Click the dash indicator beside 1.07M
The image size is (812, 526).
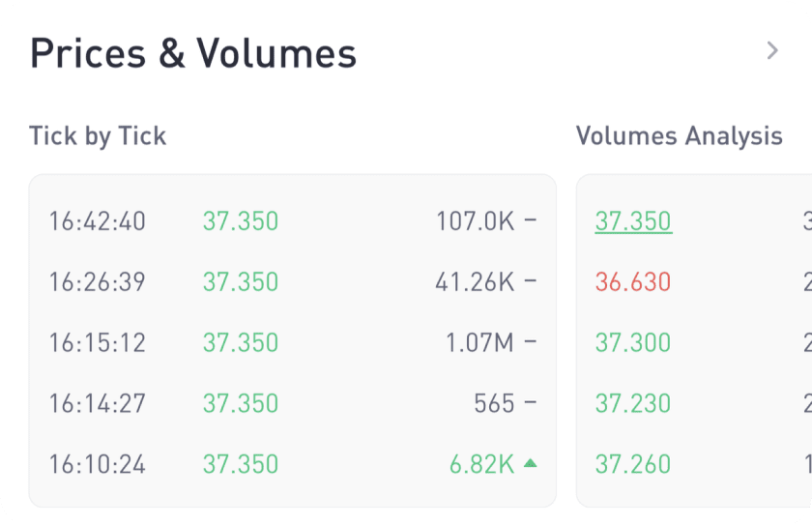click(x=530, y=342)
